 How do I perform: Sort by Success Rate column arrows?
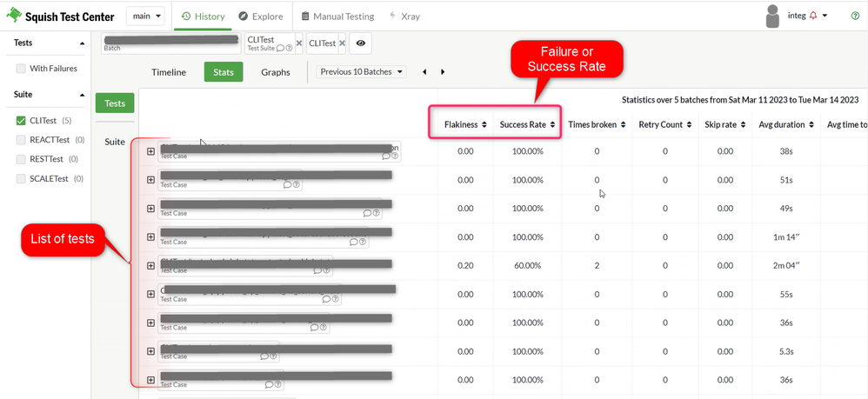(x=552, y=125)
